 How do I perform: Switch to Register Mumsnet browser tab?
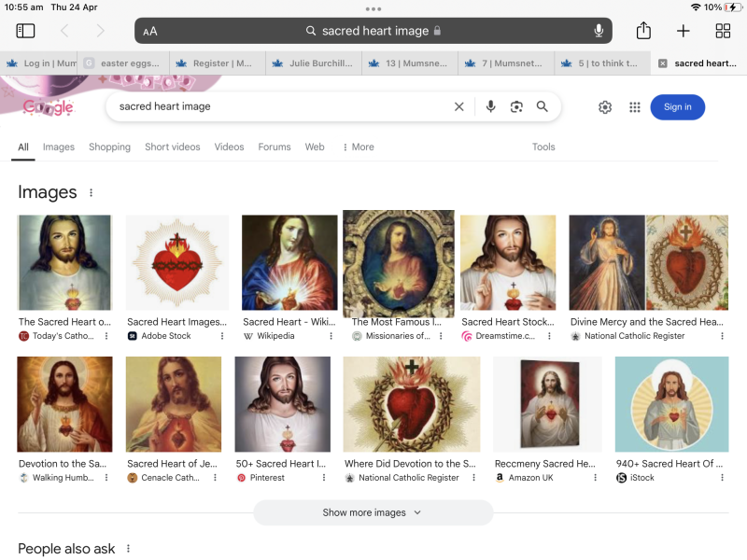pos(218,63)
